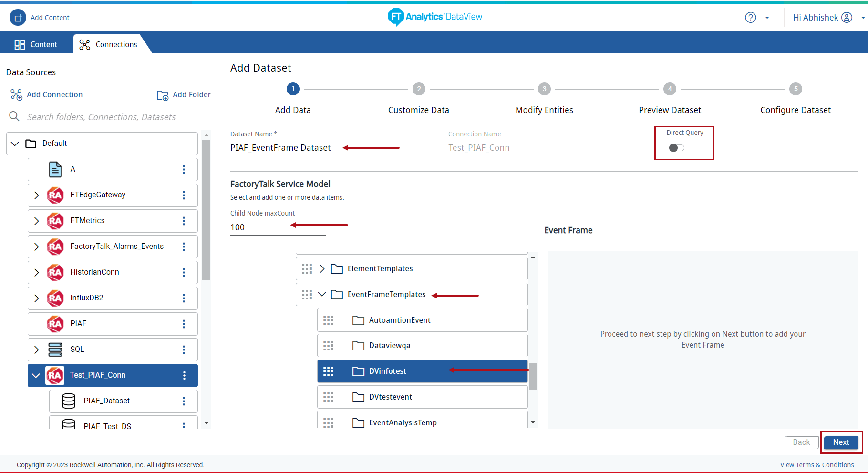The height and width of the screenshot is (473, 868).
Task: Click the user profile avatar icon
Action: coord(847,18)
